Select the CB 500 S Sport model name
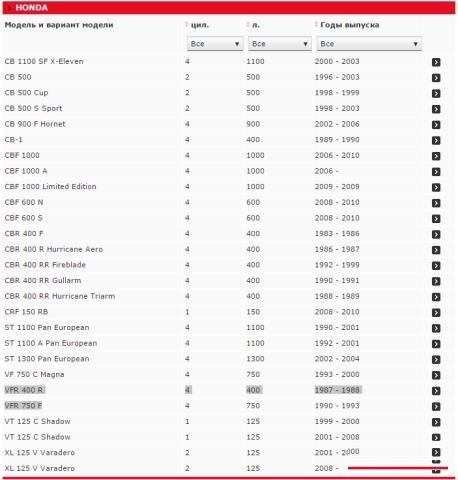The height and width of the screenshot is (480, 458). point(33,108)
